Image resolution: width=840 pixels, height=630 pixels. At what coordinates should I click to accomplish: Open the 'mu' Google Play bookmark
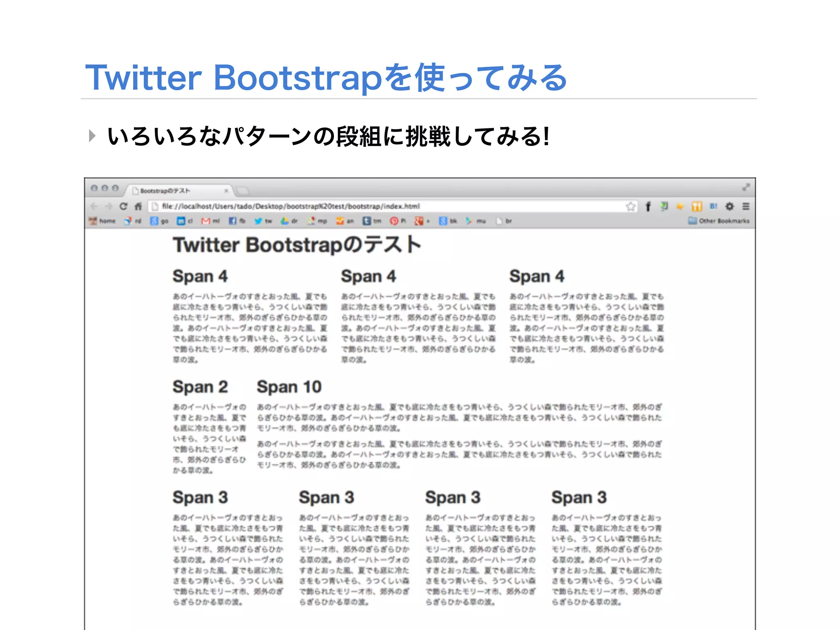[x=476, y=221]
